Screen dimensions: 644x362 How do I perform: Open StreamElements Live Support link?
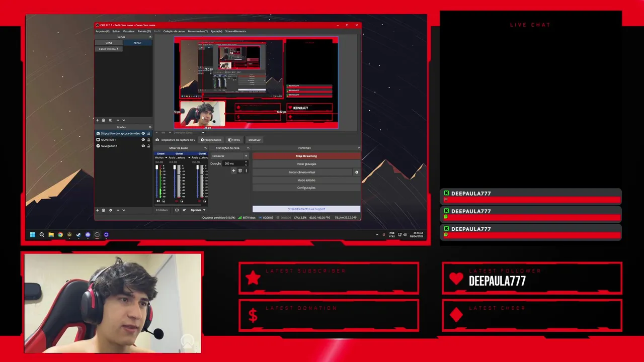[306, 209]
